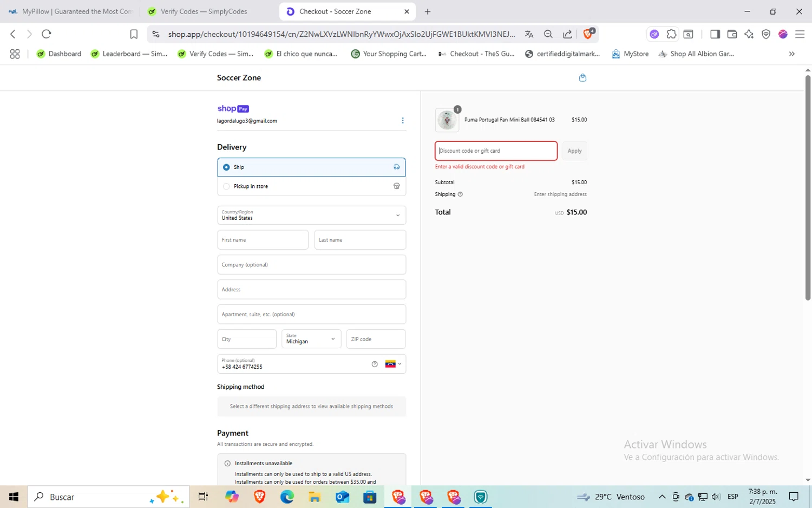The image size is (812, 508).
Task: Open the browser hamburger menu
Action: click(800, 34)
